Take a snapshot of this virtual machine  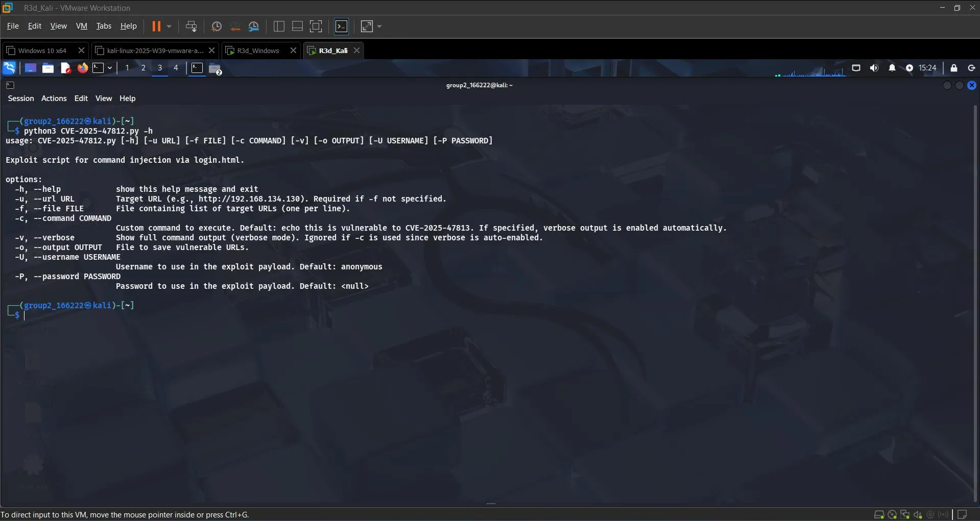217,27
